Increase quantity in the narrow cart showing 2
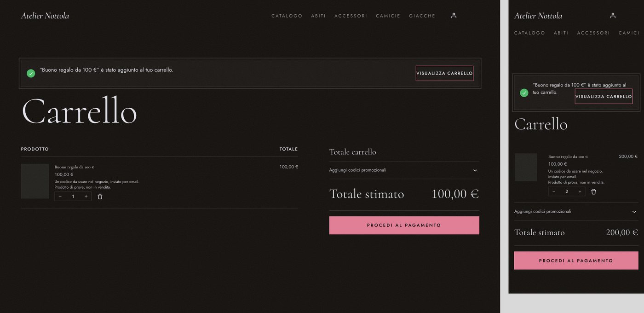The width and height of the screenshot is (644, 313). (x=580, y=191)
